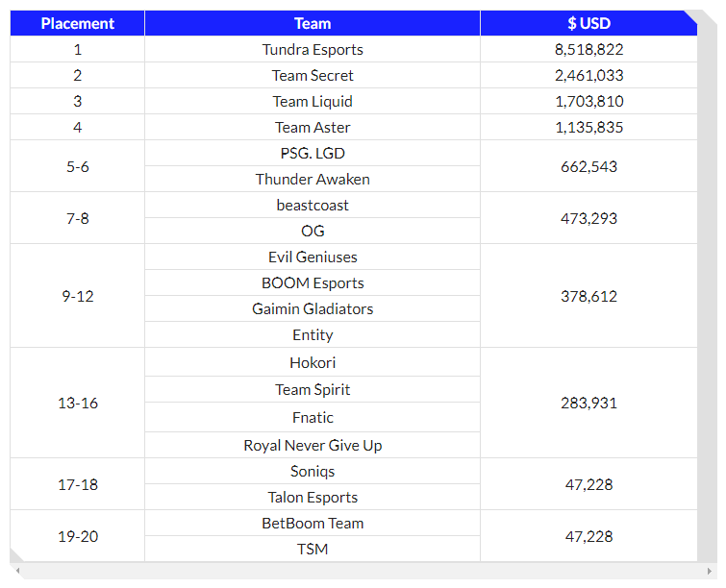Screen dimensions: 726x588
Task: Select the Team Spirit cell
Action: (x=313, y=389)
